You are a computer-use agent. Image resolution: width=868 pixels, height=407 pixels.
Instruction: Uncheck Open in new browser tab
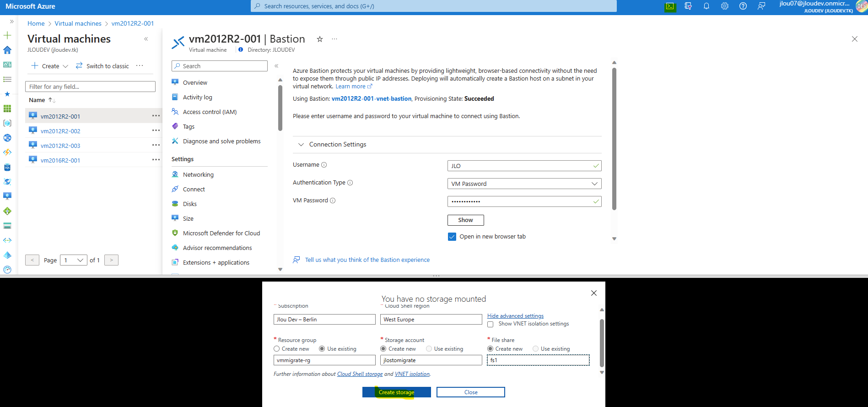[x=452, y=237]
